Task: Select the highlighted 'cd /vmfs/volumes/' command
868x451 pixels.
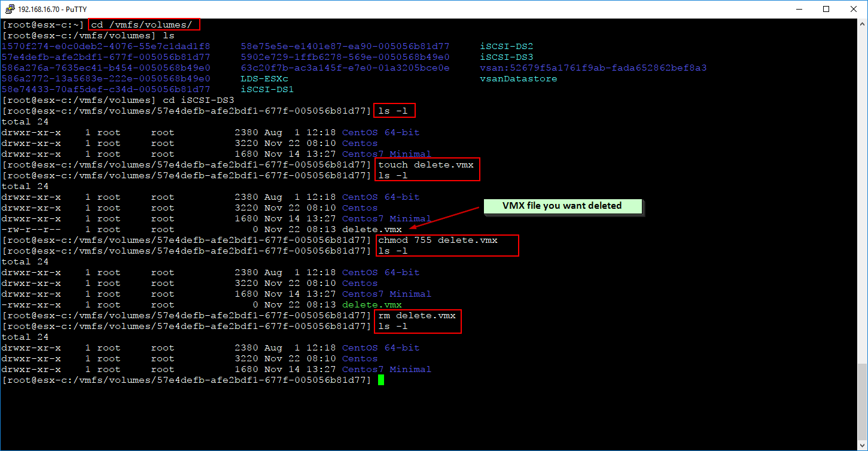Action: coord(144,24)
